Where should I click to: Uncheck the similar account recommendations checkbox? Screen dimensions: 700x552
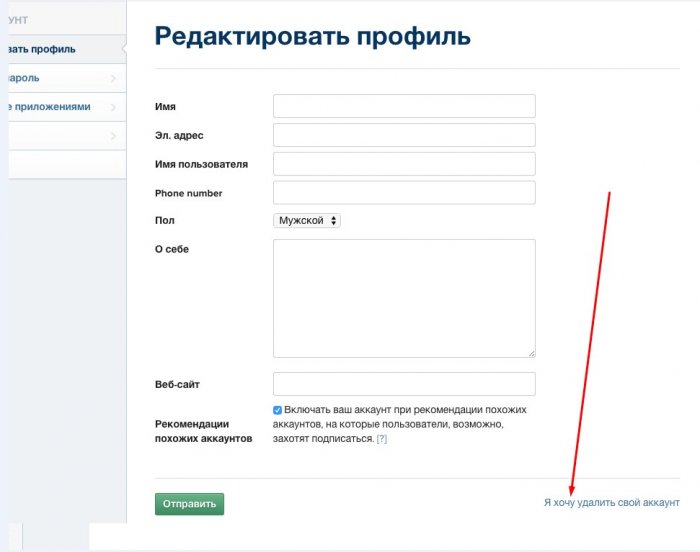277,410
